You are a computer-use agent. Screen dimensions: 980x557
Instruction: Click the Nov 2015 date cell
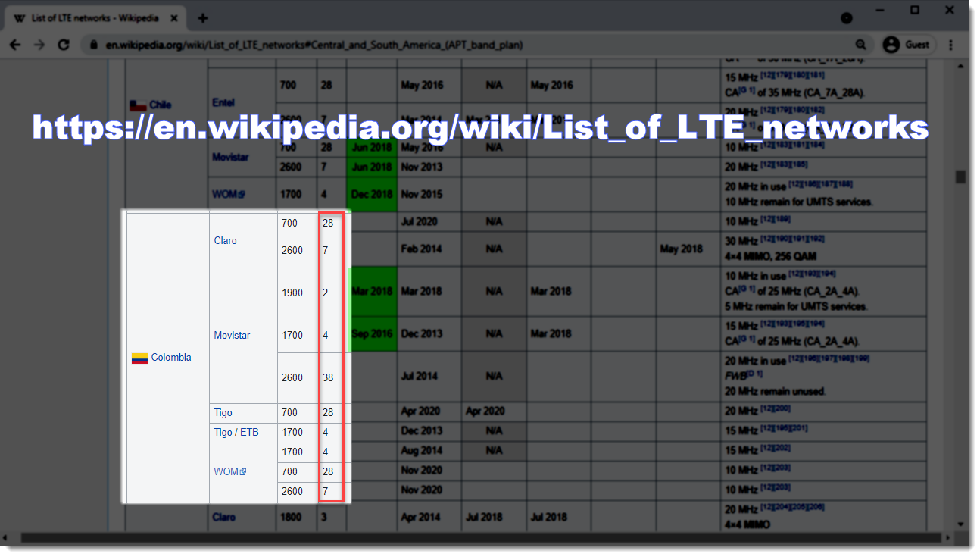point(429,195)
